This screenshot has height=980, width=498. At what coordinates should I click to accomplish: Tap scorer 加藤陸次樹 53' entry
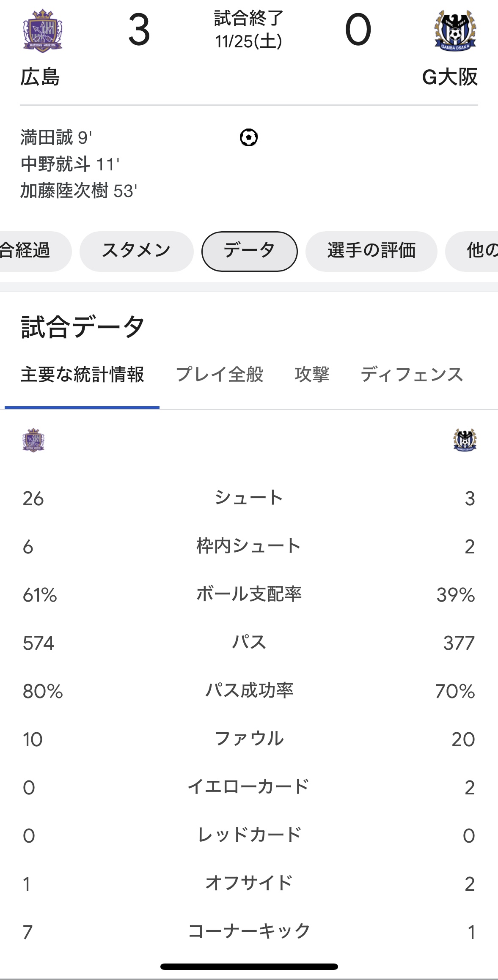79,191
